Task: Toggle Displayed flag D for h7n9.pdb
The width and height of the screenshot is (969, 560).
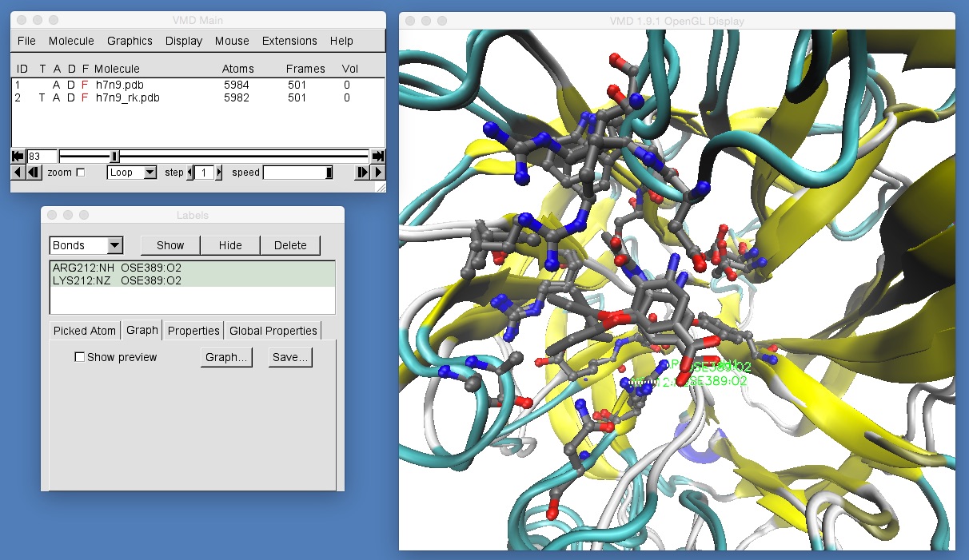Action: (x=71, y=84)
